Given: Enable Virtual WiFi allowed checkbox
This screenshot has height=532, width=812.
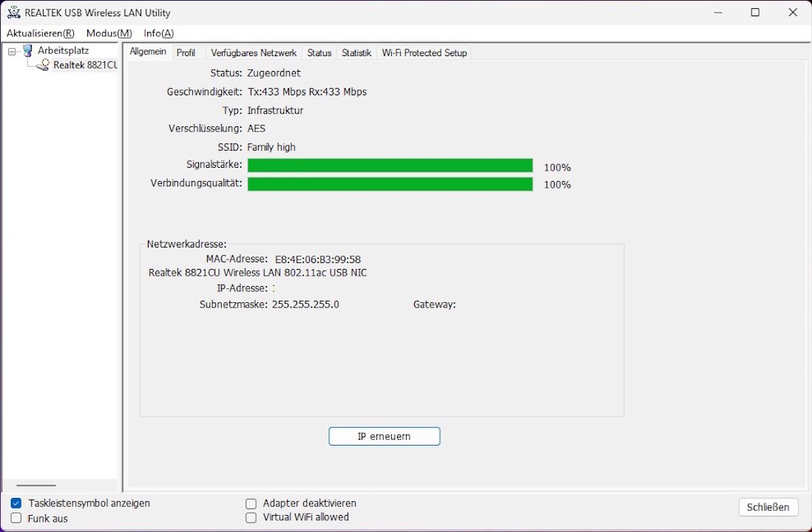Looking at the screenshot, I should click(251, 518).
